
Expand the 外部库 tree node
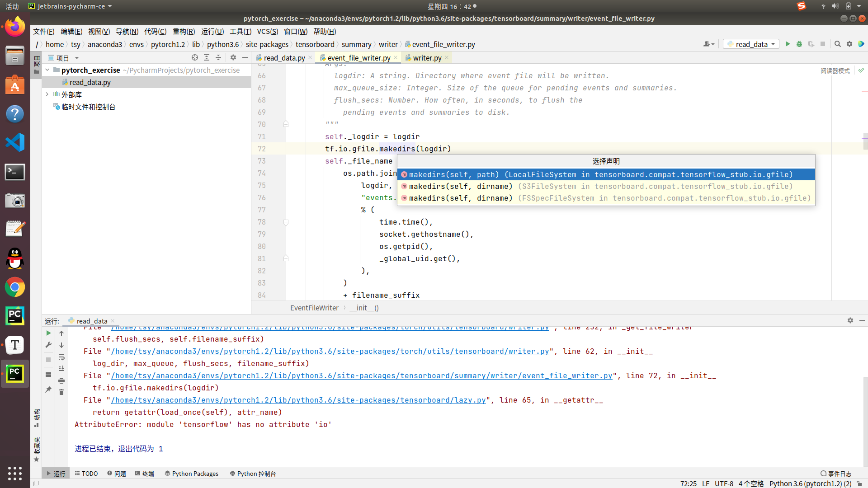coord(47,94)
